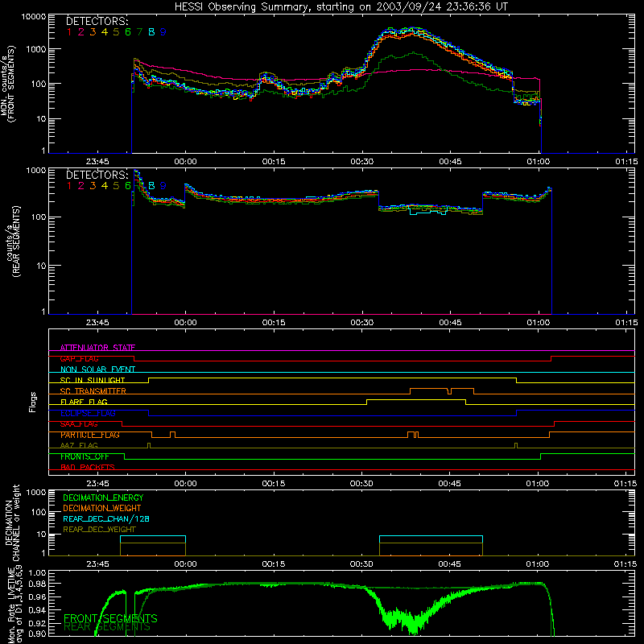This screenshot has height=644, width=644.
Task: Click the PARTICLE_FLAG label
Action: [x=90, y=435]
